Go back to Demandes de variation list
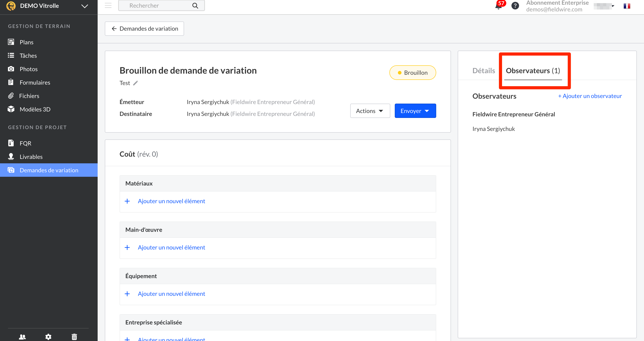The image size is (644, 341). [144, 28]
